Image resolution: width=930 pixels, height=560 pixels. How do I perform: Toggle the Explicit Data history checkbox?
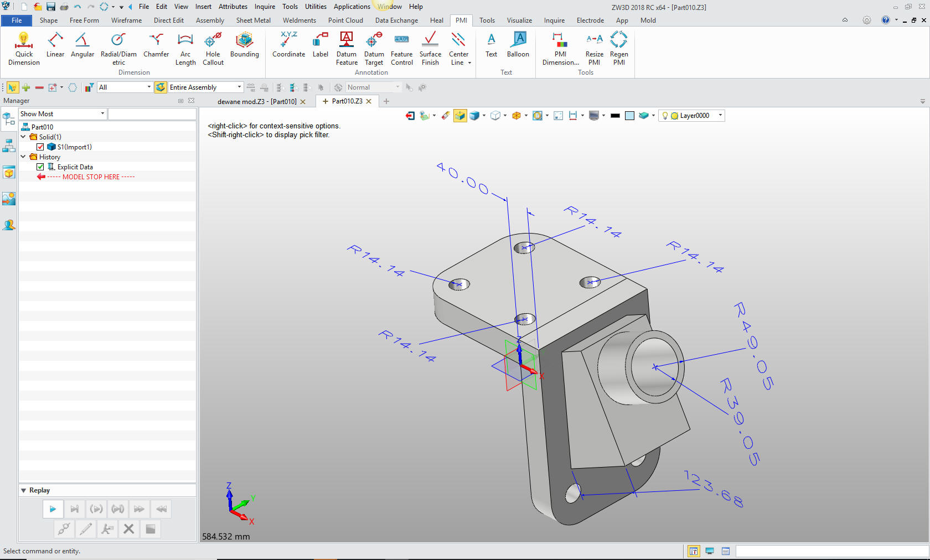[40, 167]
